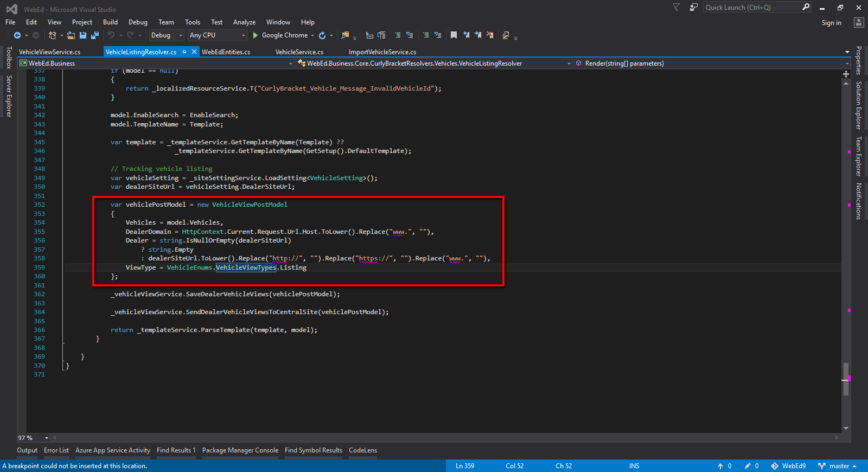Click the Clear all bookmarks icon
This screenshot has height=472, width=868.
click(490, 35)
